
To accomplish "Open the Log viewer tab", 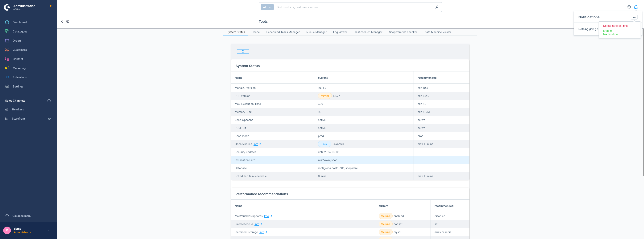I will (340, 32).
